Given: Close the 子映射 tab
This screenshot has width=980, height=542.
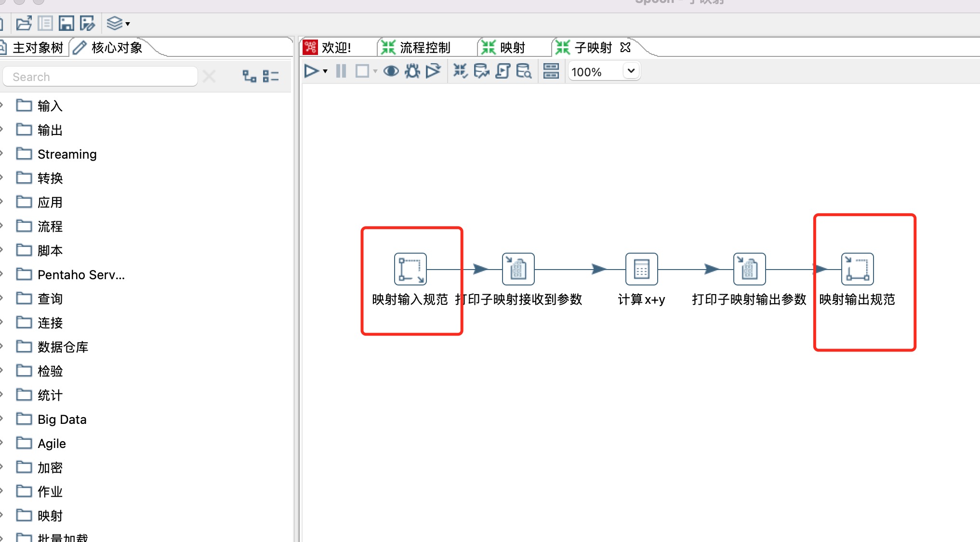Looking at the screenshot, I should 625,47.
